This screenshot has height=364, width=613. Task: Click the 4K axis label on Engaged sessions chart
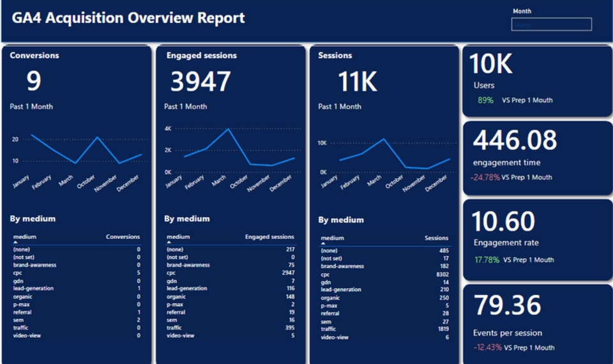[168, 128]
